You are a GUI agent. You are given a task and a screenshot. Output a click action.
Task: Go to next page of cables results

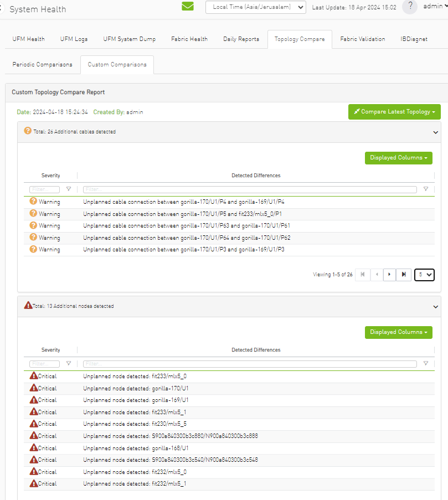point(389,274)
